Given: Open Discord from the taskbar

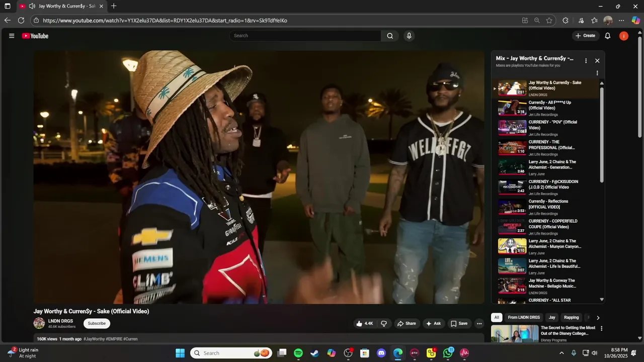Looking at the screenshot, I should pyautogui.click(x=381, y=353).
